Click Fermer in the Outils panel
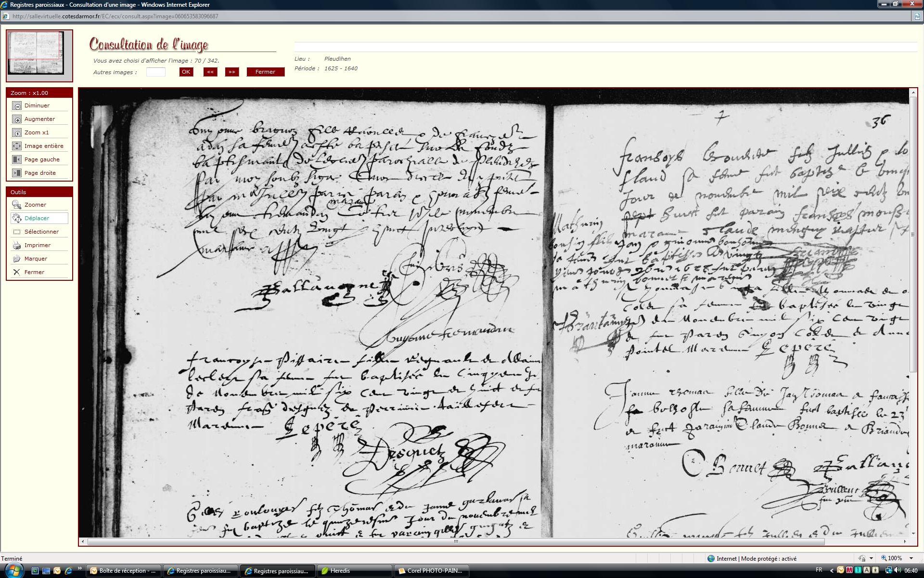The height and width of the screenshot is (578, 924). (x=17, y=272)
